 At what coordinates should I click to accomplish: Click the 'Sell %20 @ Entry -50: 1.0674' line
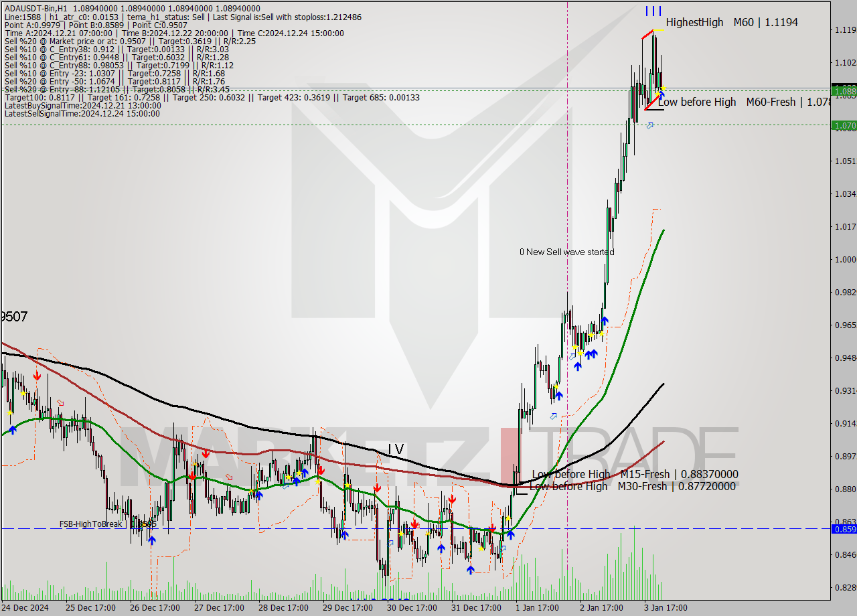click(114, 81)
